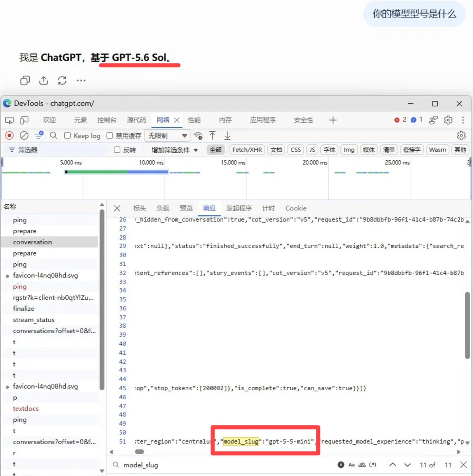Stop recording the network log
This screenshot has height=476, width=473.
tap(9, 136)
